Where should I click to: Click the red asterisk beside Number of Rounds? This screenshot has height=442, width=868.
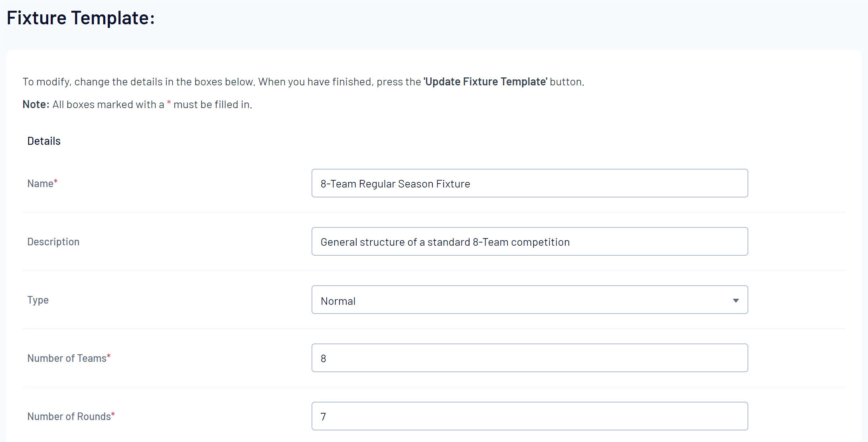coord(113,414)
